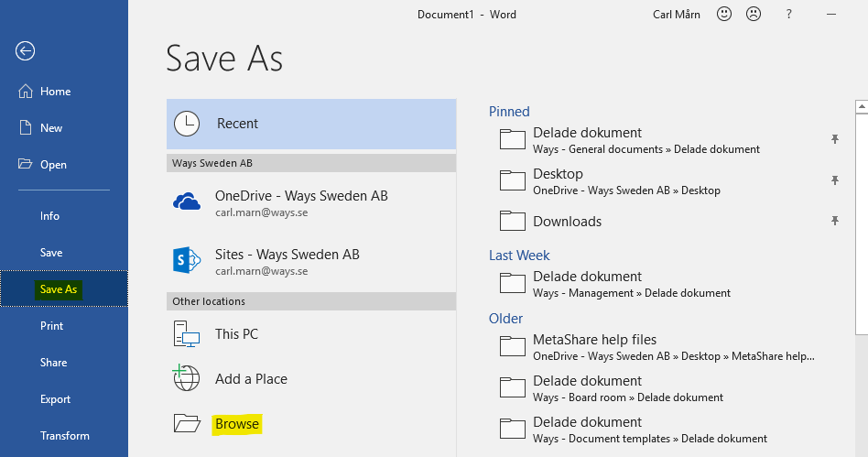Click the Browse open-folder icon

(187, 423)
